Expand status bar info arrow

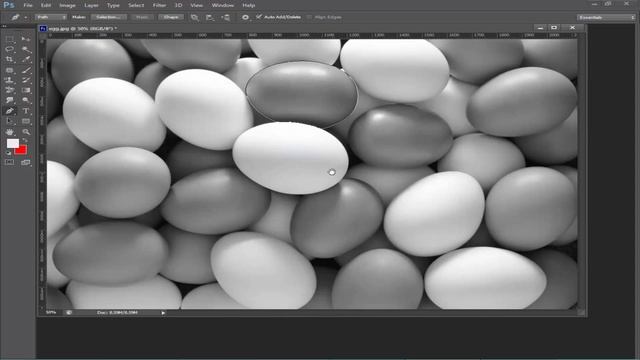tap(163, 313)
